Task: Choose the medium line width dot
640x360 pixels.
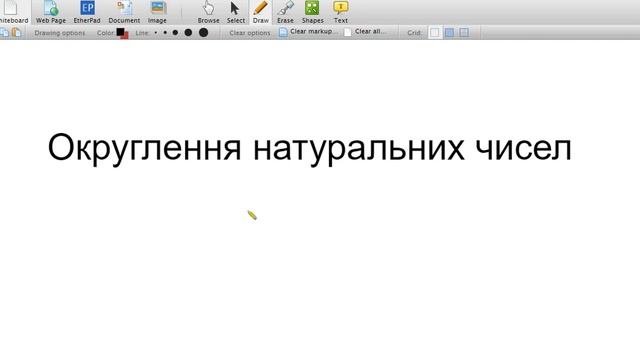Action: click(175, 33)
